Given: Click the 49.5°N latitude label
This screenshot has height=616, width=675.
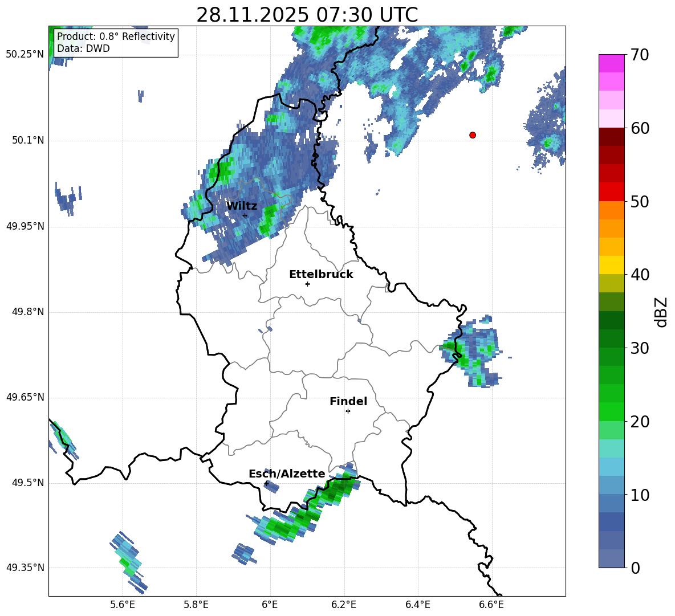Looking at the screenshot, I should (x=28, y=483).
